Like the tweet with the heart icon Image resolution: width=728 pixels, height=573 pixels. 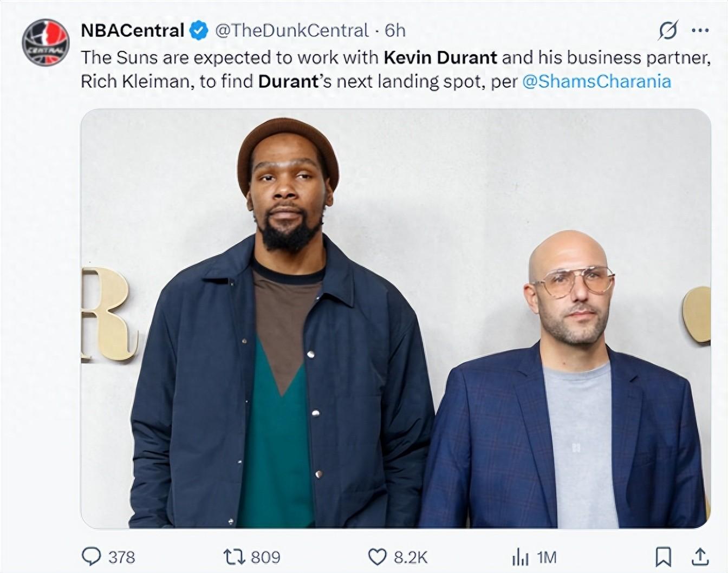pyautogui.click(x=377, y=556)
